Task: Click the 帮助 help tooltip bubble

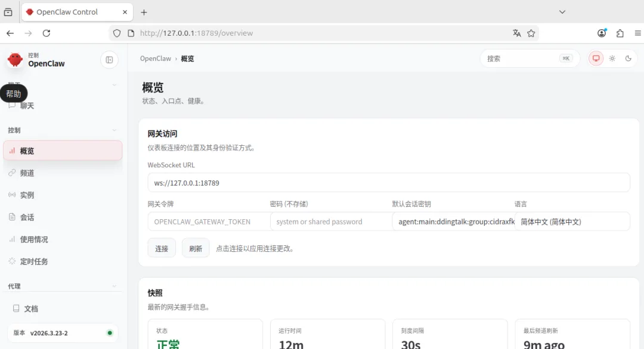Action: coord(14,94)
